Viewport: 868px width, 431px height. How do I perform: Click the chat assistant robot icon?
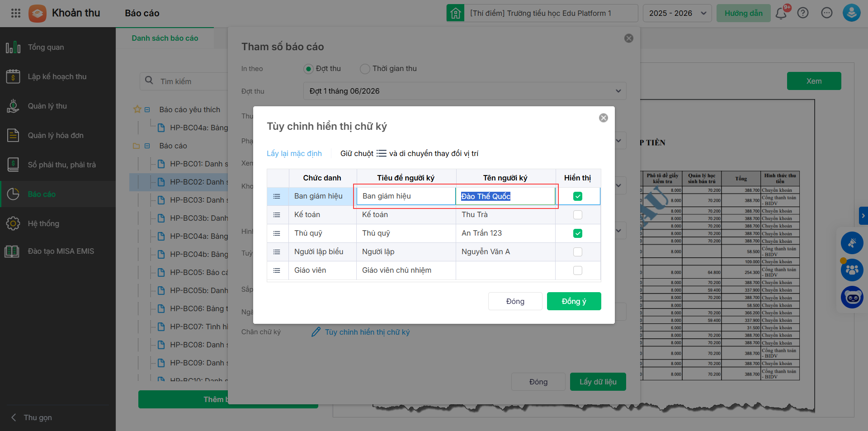point(852,298)
